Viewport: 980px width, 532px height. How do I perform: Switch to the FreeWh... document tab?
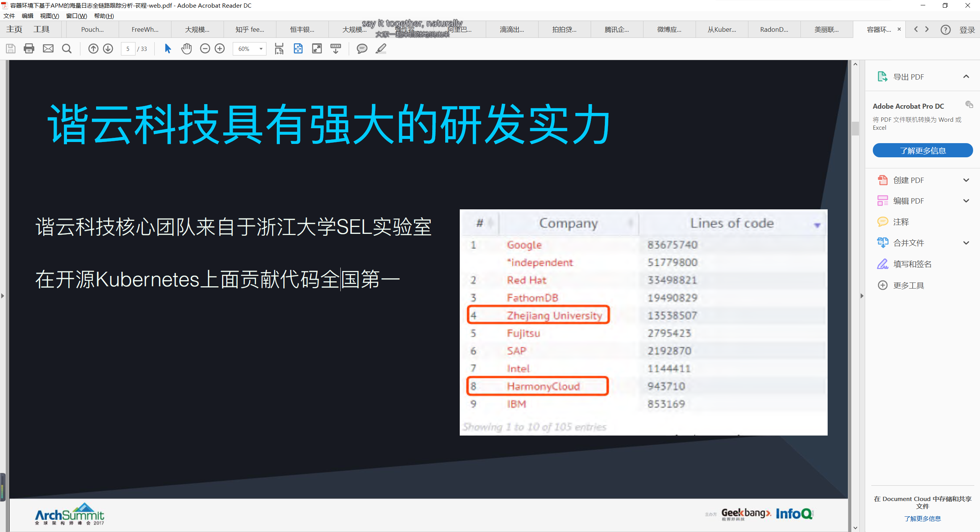(x=145, y=29)
